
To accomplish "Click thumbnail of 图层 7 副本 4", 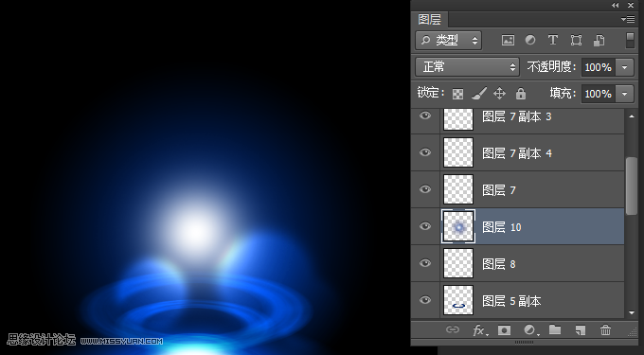I will 458,152.
